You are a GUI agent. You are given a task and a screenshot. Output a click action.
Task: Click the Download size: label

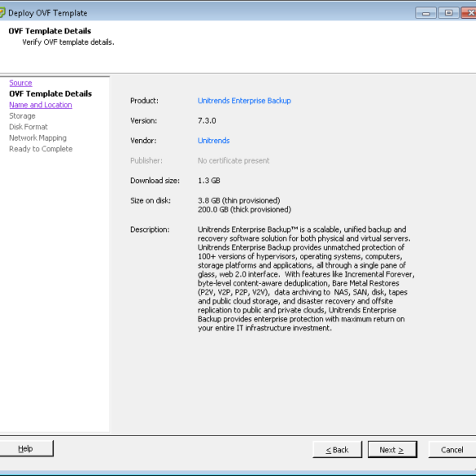pyautogui.click(x=155, y=181)
